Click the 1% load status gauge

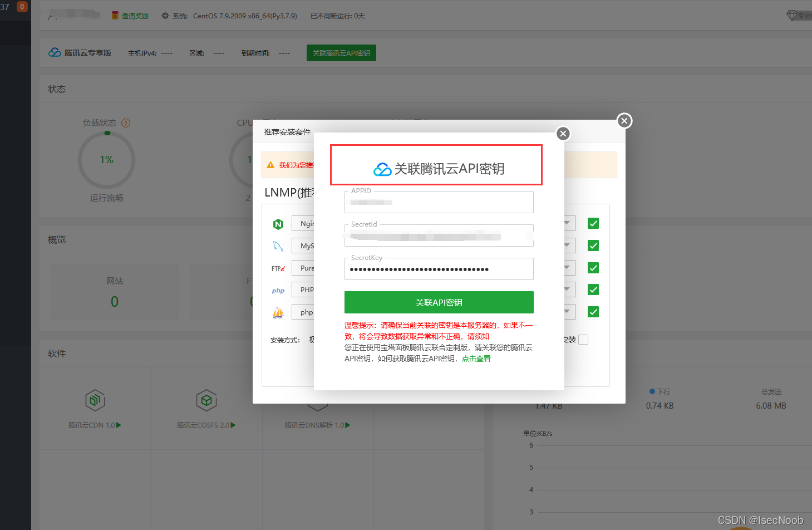[x=107, y=160]
